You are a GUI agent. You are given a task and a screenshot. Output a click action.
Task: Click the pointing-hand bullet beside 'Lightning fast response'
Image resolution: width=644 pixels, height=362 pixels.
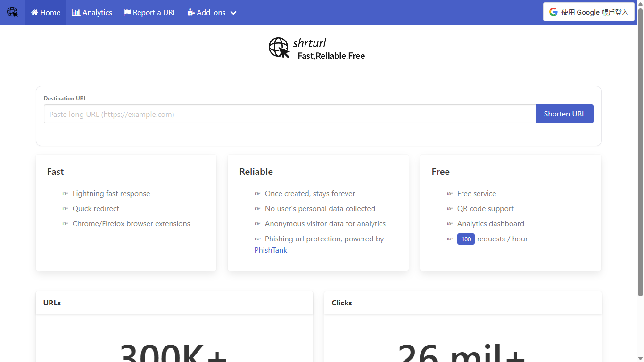tap(66, 194)
